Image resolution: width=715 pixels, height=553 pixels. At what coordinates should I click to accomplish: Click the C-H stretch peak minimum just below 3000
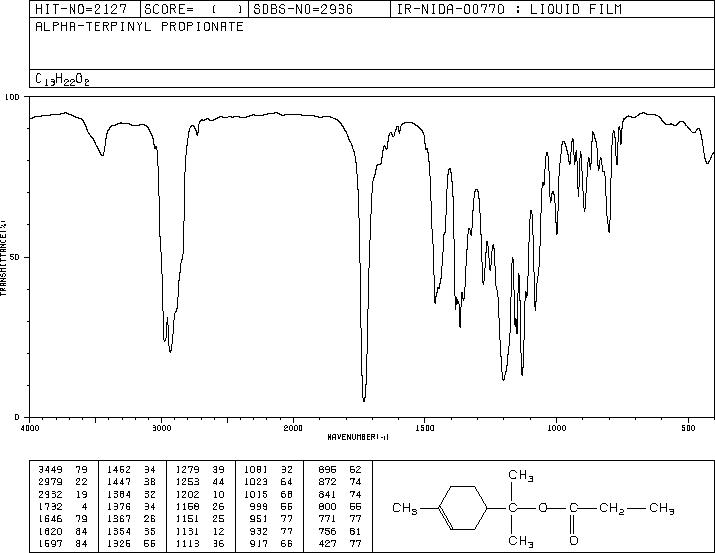(x=170, y=351)
